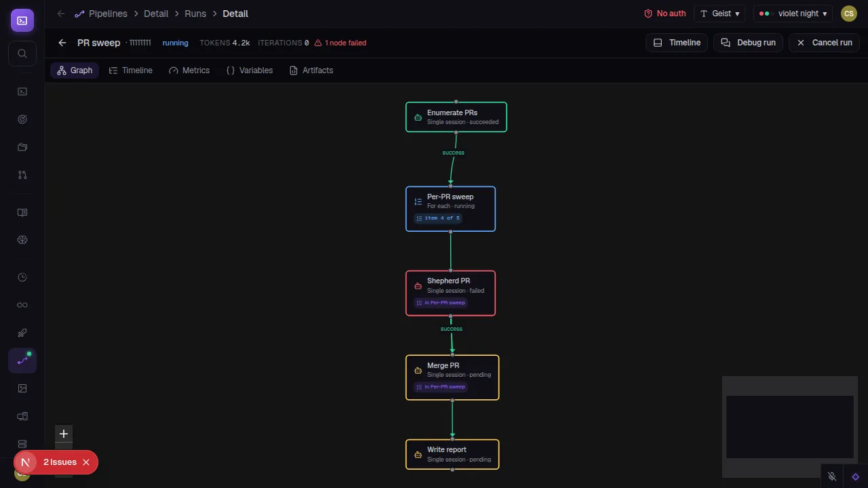This screenshot has height=488, width=868.
Task: Open the clock icon in sidebar
Action: point(22,277)
